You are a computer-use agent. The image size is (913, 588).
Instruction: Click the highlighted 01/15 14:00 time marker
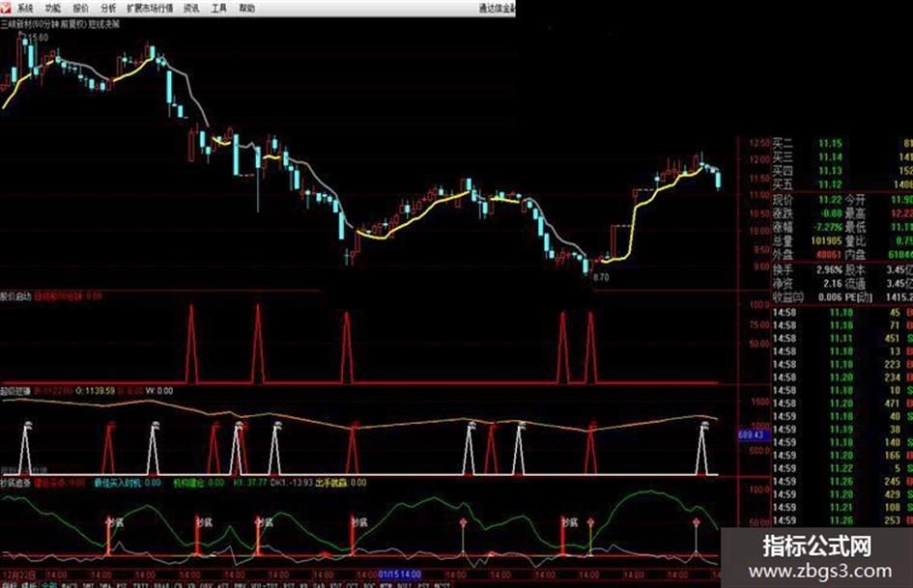click(x=399, y=574)
